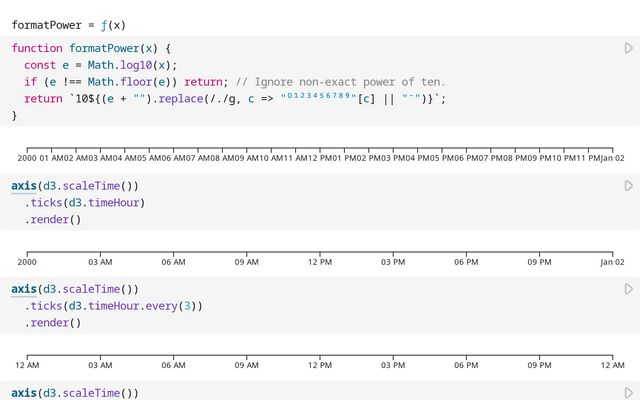Click the '.ticks(d3.timeHour.every(3))' code line

tap(113, 306)
